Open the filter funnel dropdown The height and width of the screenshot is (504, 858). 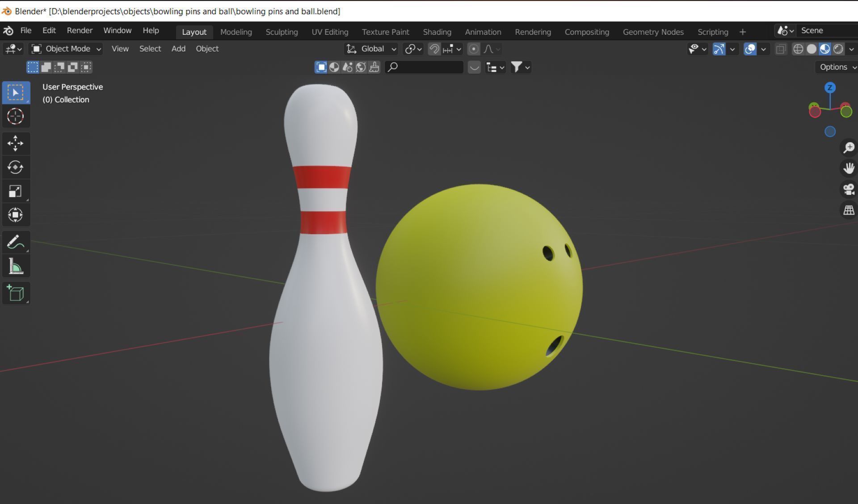coord(521,67)
